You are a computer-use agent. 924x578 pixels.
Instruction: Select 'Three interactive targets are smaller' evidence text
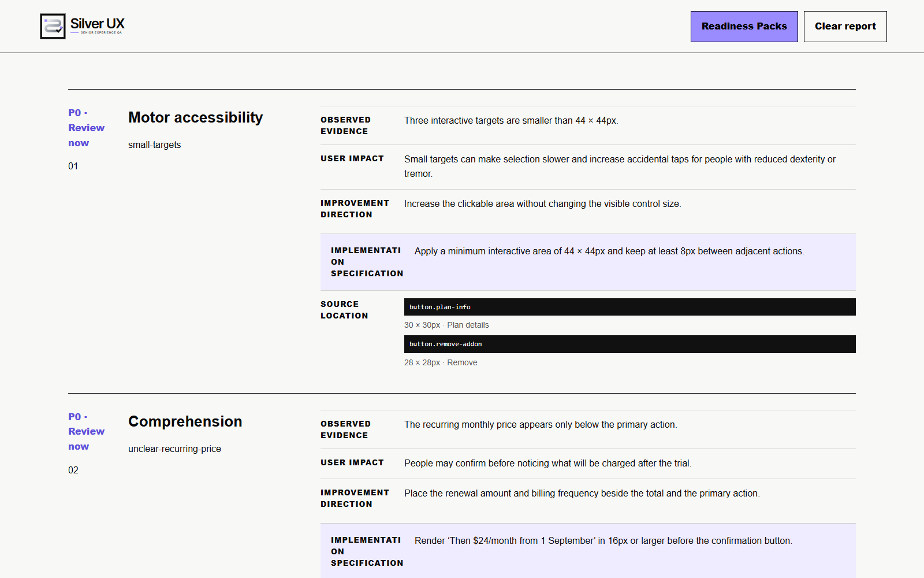pos(511,120)
